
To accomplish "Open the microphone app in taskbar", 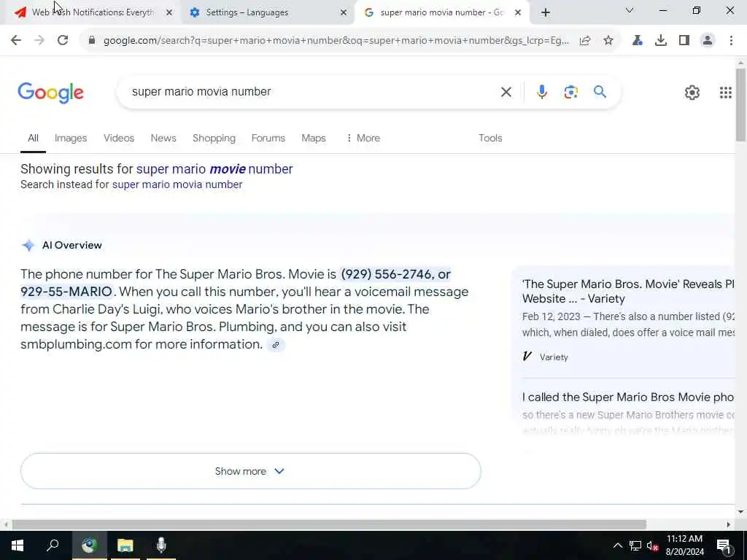I will [161, 545].
